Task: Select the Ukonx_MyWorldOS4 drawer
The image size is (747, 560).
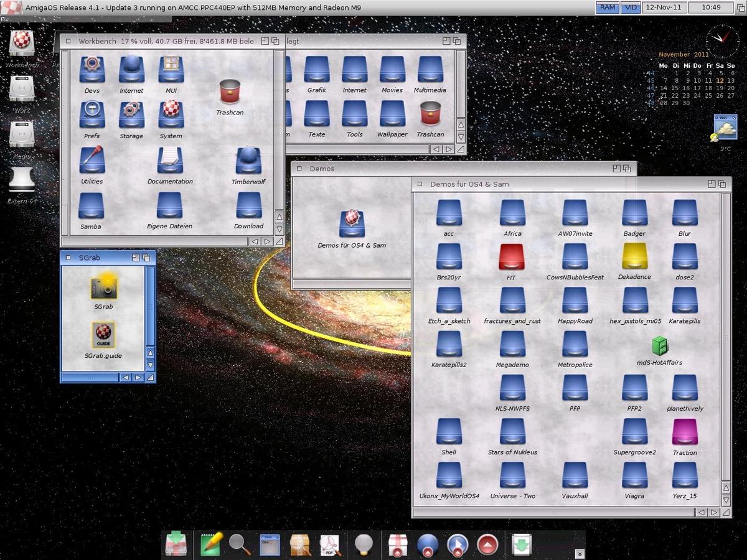Action: pos(449,475)
